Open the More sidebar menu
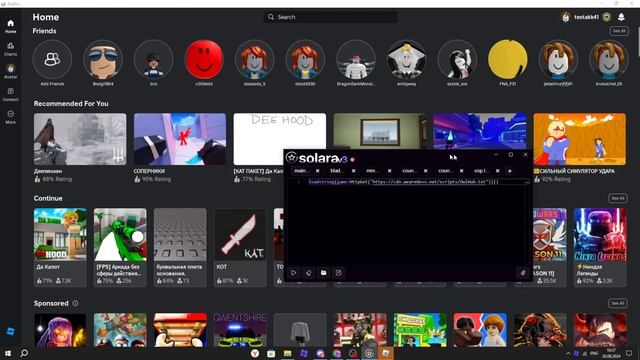Screen dimensions: 640x360 click(11, 117)
